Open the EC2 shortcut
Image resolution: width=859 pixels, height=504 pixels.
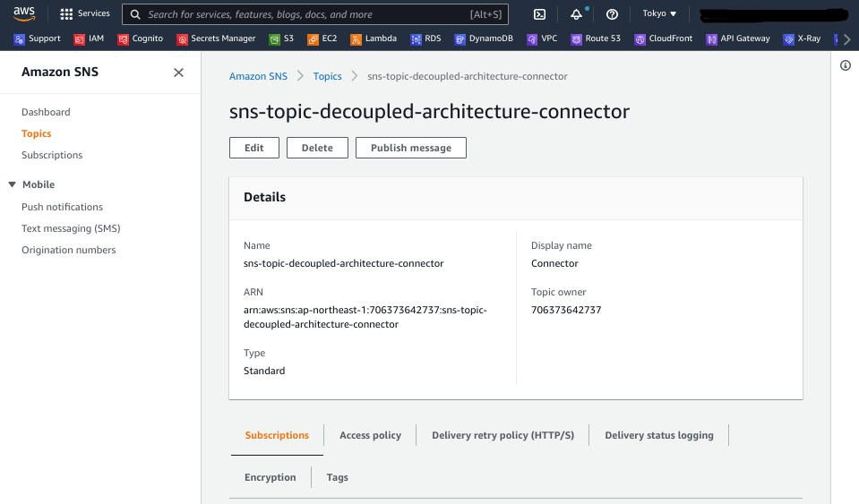coord(322,38)
